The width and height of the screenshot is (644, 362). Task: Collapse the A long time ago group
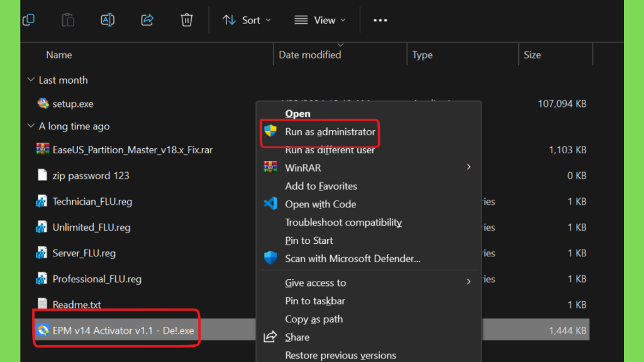pos(31,126)
